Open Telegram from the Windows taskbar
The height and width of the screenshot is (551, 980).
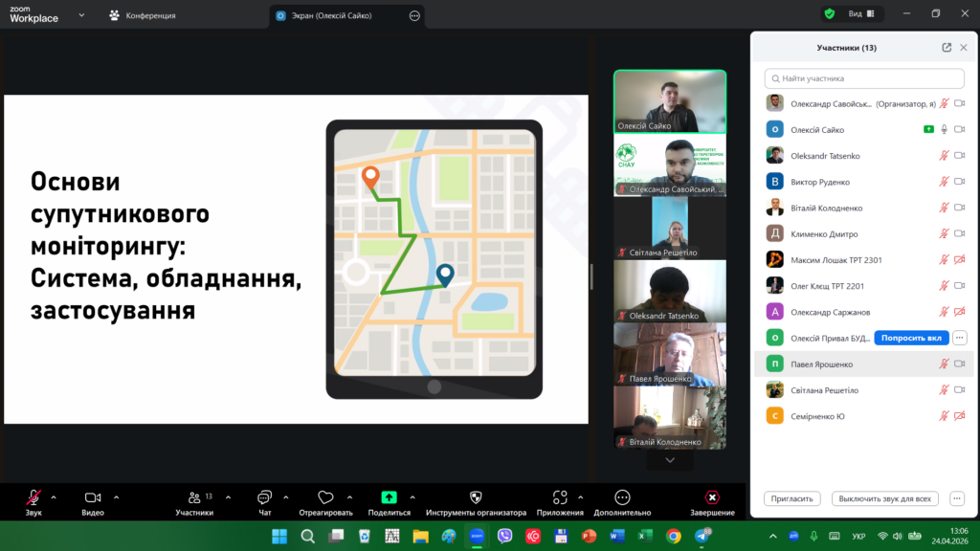703,536
